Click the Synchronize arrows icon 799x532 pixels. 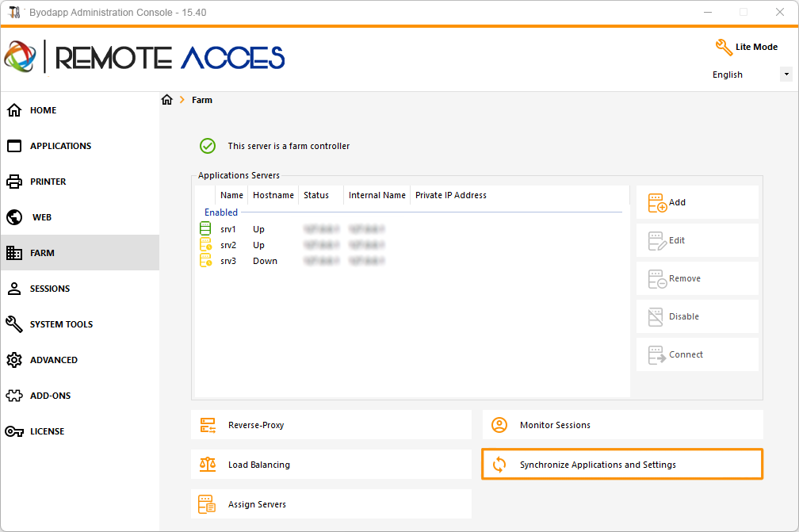(x=499, y=465)
